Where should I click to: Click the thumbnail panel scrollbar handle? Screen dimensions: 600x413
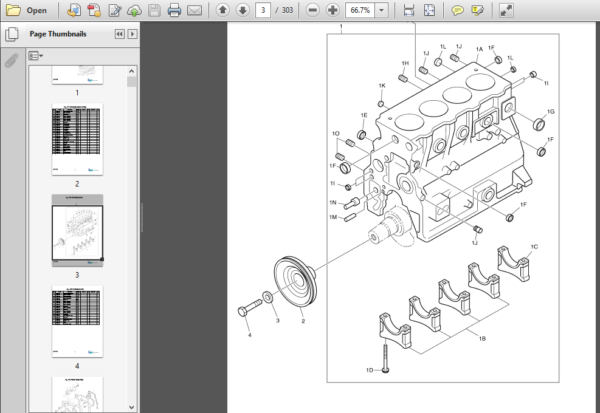coord(132,82)
